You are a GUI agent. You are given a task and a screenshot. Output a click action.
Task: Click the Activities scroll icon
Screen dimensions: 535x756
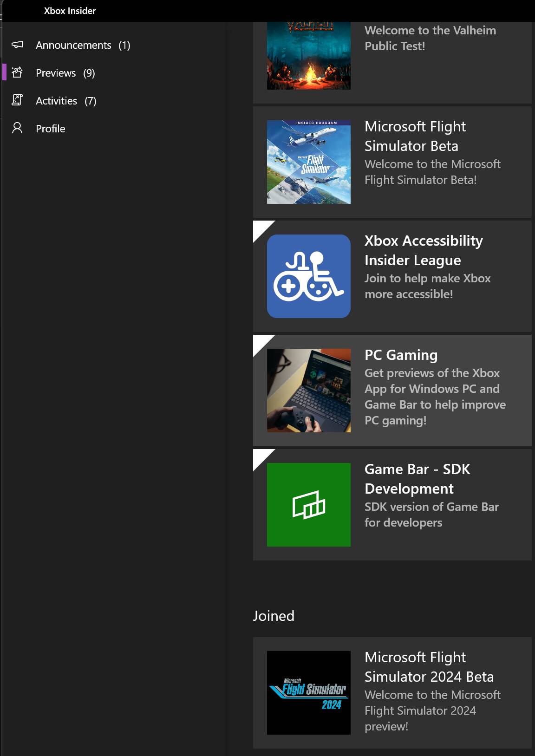pyautogui.click(x=17, y=100)
